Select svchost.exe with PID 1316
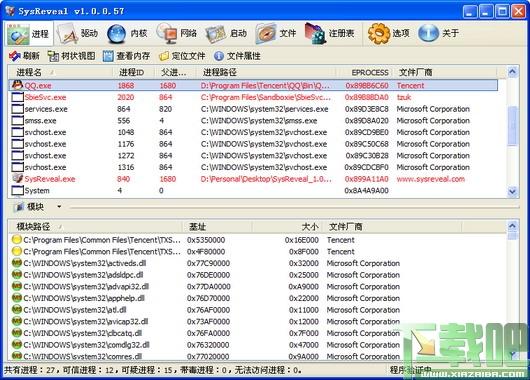This screenshot has height=380, width=530. click(x=253, y=167)
